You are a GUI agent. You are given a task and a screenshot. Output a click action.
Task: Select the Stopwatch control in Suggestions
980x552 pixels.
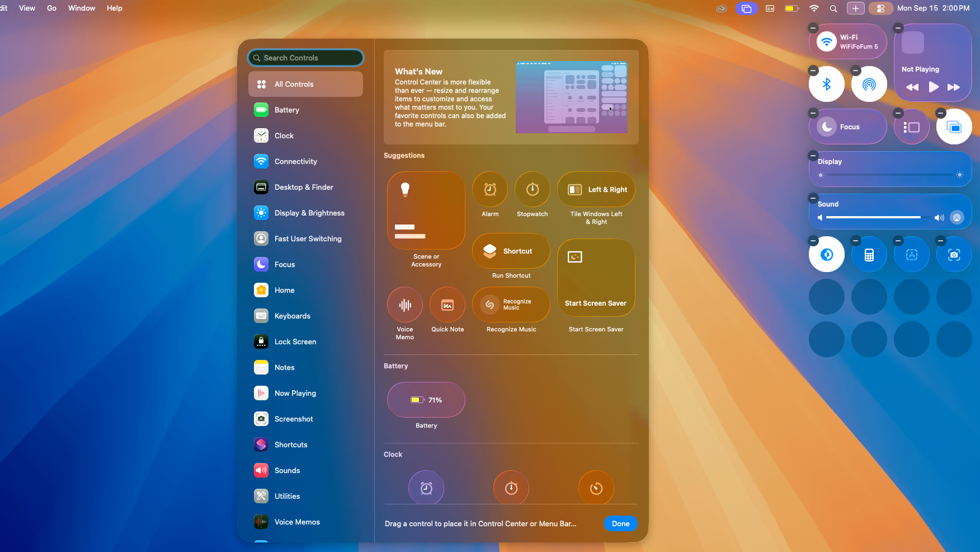coord(532,189)
